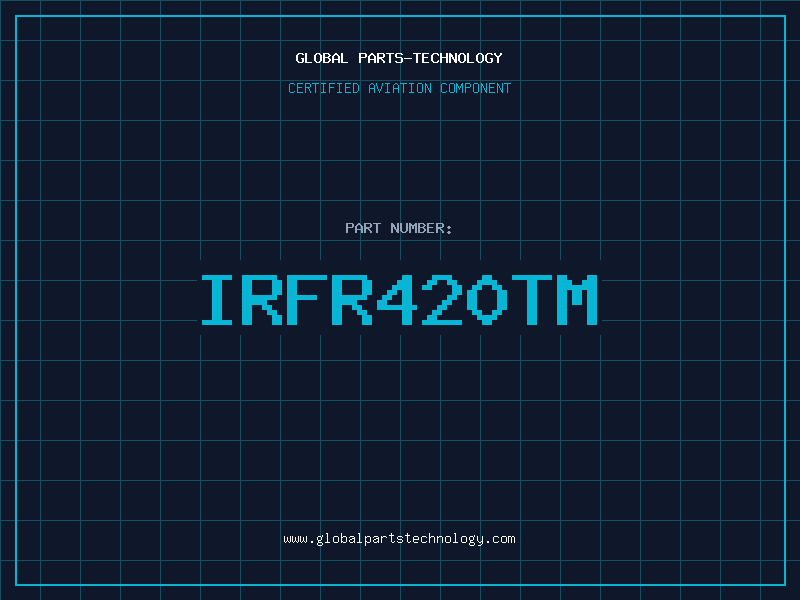Click the PART NUMBER: label
The width and height of the screenshot is (800, 600).
pyautogui.click(x=399, y=228)
